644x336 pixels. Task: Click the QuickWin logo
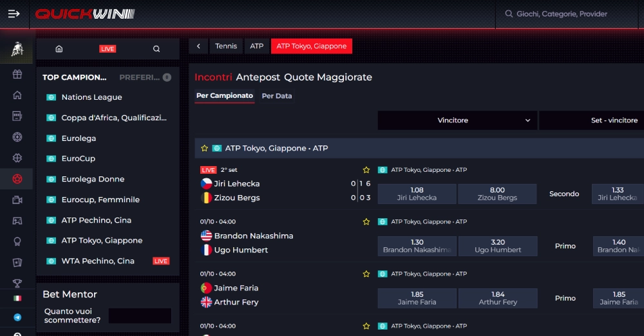(x=85, y=14)
